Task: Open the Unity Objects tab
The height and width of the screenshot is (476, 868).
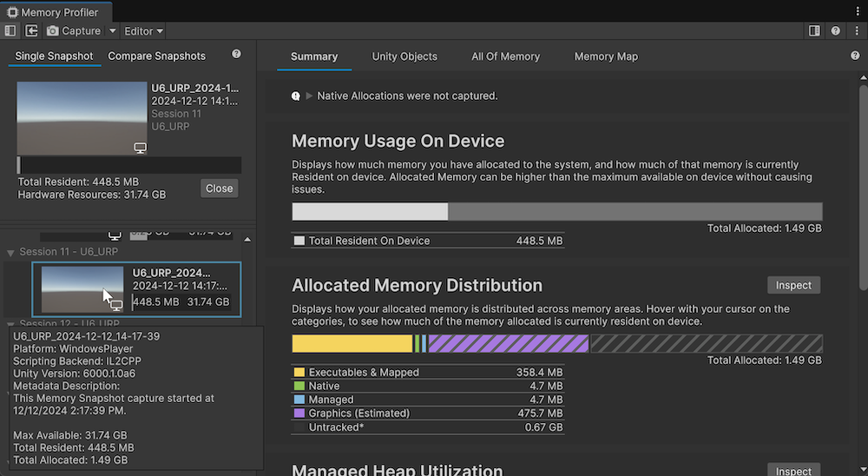Action: pos(404,56)
